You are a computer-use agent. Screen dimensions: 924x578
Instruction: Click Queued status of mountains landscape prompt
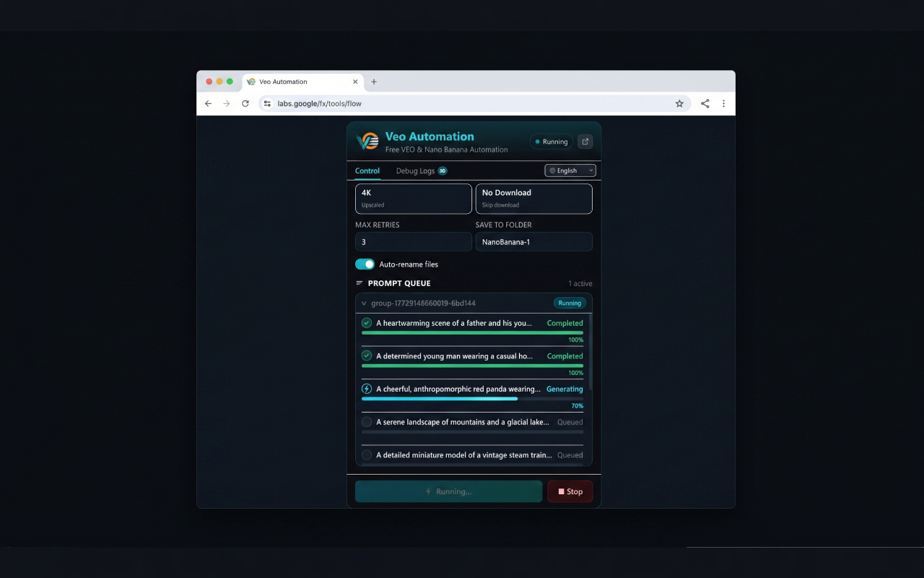pyautogui.click(x=570, y=422)
